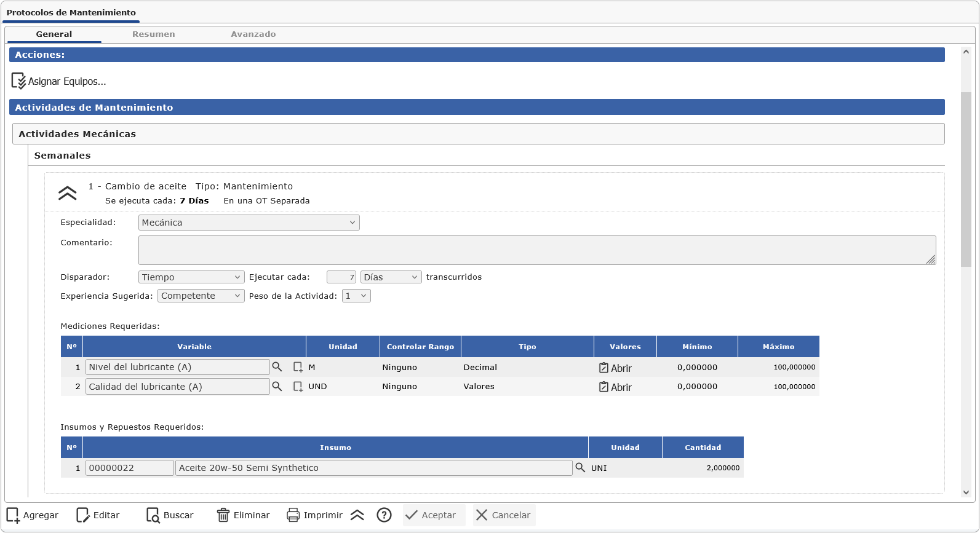Open Experiencia Sugerida Competente dropdown
The image size is (980, 533).
point(201,296)
